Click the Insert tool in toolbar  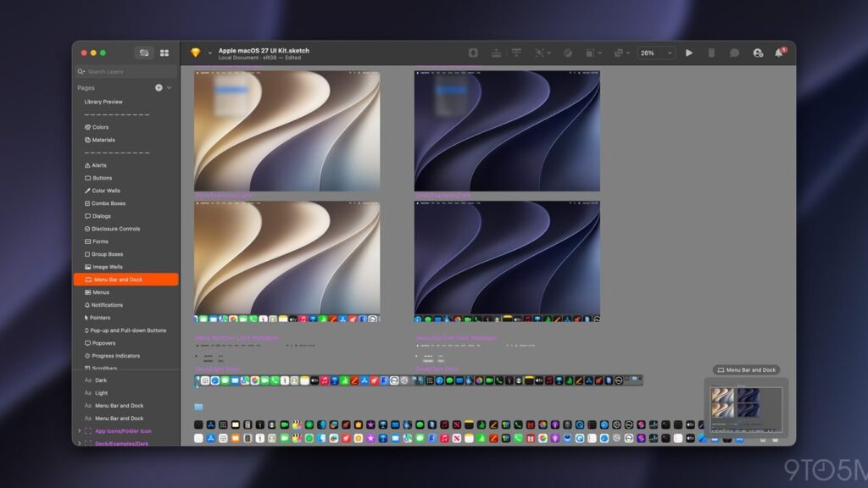click(473, 53)
